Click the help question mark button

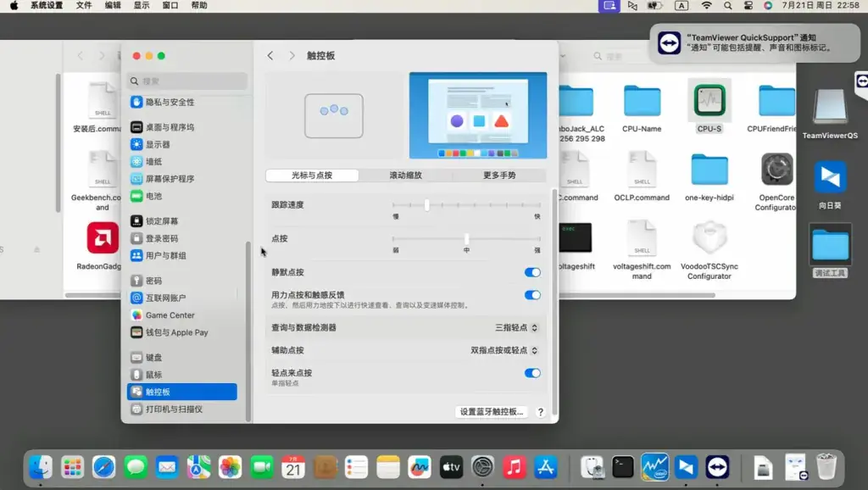click(x=540, y=412)
